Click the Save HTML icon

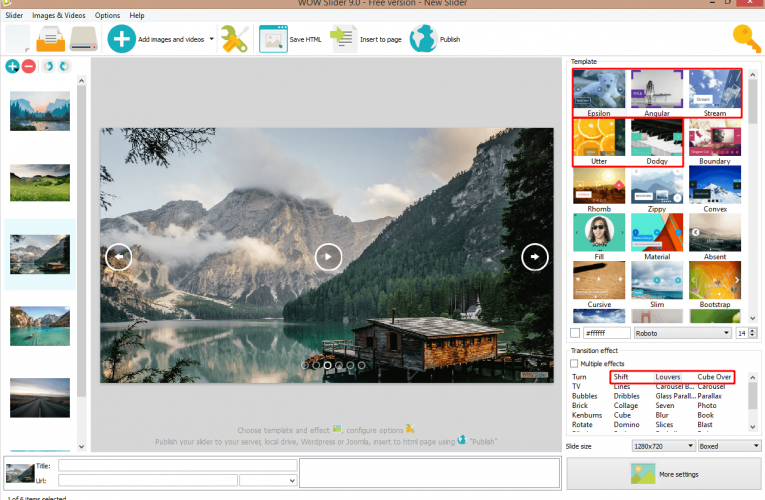click(273, 39)
